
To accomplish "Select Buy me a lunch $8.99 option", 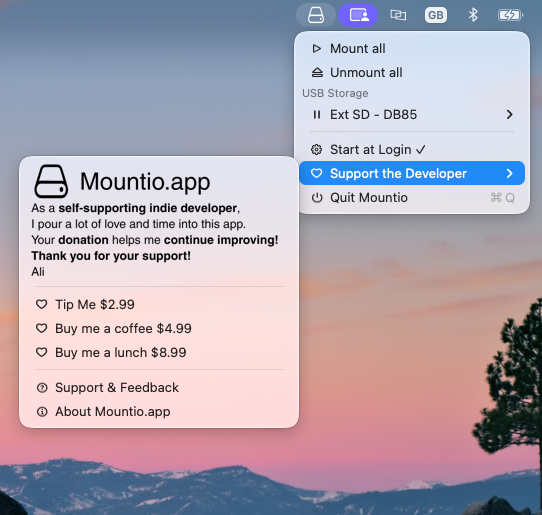I will tap(159, 352).
